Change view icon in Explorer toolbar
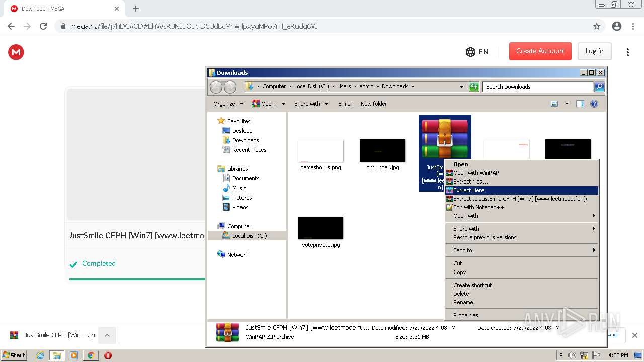The height and width of the screenshot is (362, 644). (554, 104)
